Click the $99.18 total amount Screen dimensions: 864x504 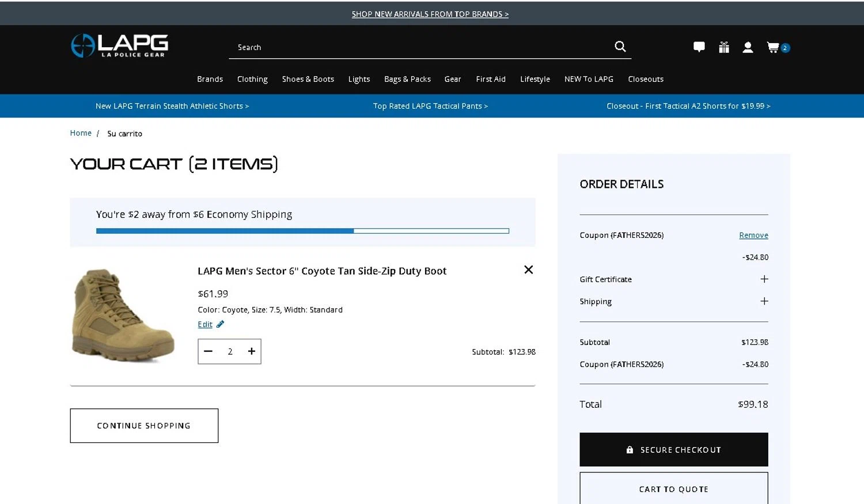pos(753,404)
